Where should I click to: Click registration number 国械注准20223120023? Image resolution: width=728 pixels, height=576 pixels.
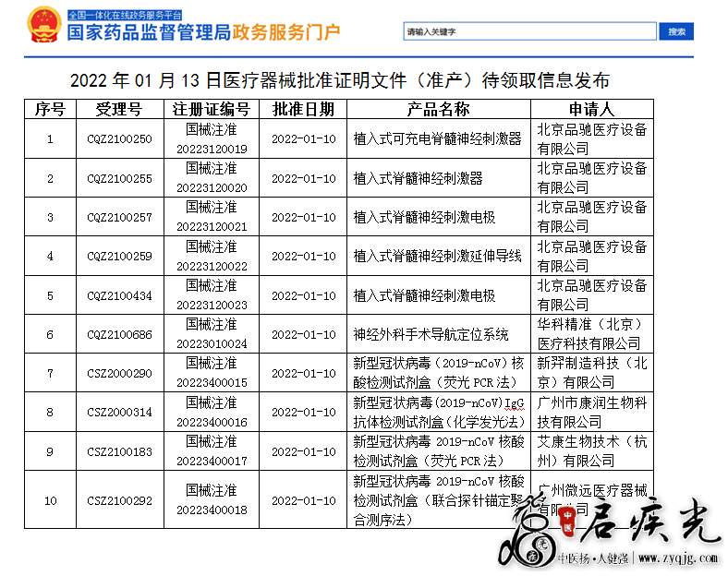click(x=212, y=295)
